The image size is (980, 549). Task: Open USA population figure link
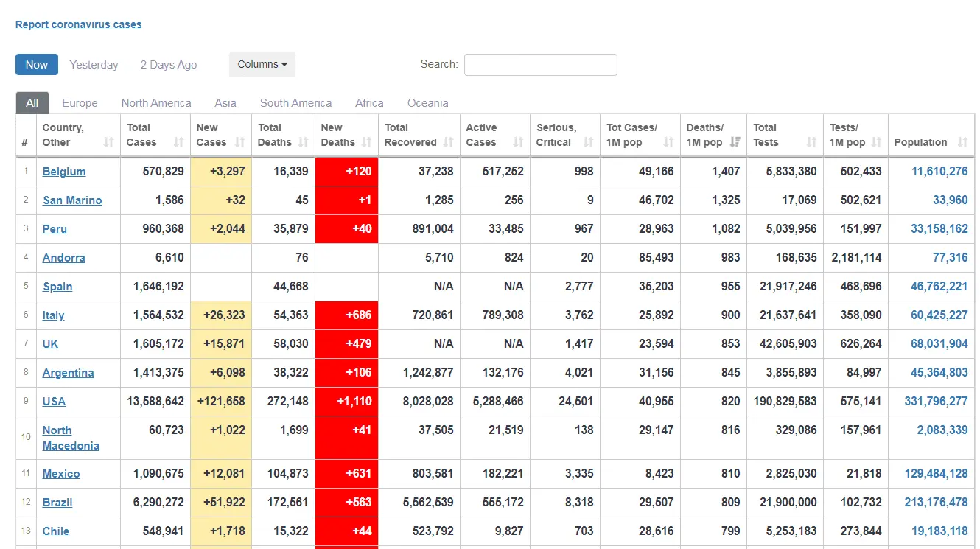pos(936,402)
